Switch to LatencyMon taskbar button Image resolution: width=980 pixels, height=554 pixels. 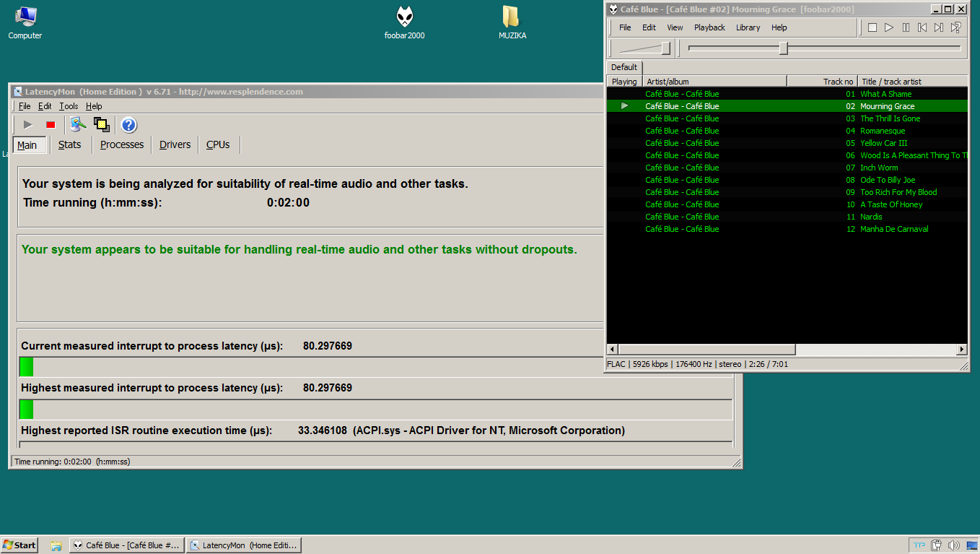[243, 545]
